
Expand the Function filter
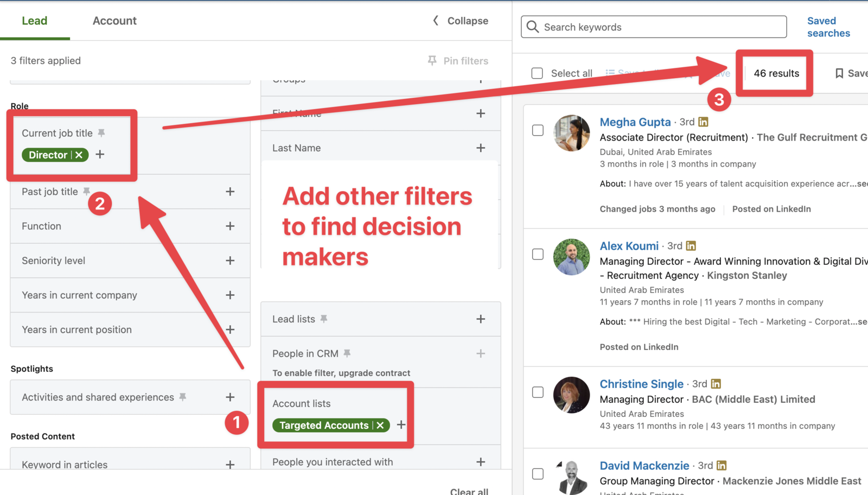point(230,226)
